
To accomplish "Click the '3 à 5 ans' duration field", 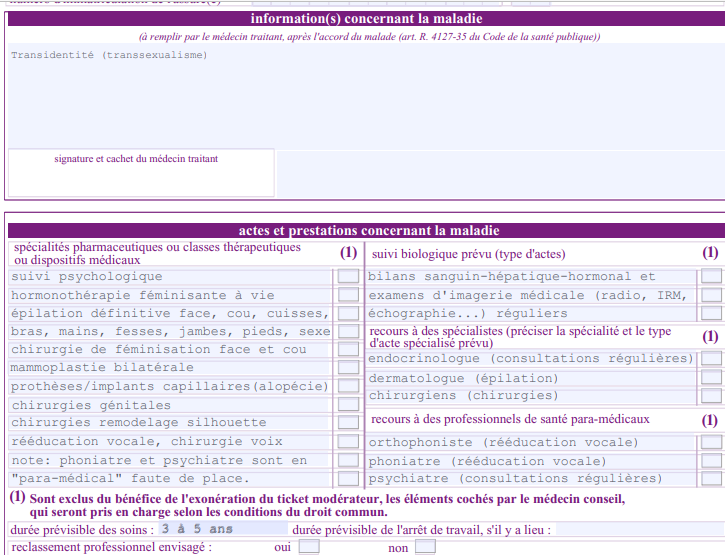I will pyautogui.click(x=223, y=529).
